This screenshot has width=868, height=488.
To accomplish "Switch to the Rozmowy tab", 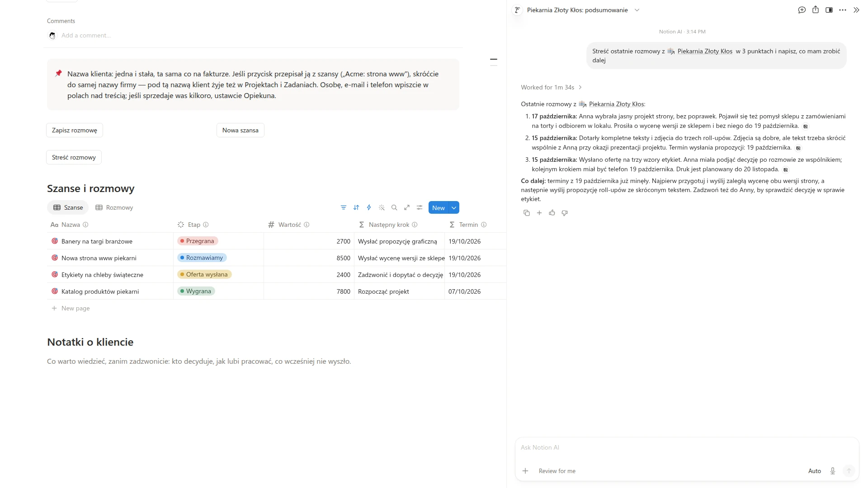I will 114,207.
